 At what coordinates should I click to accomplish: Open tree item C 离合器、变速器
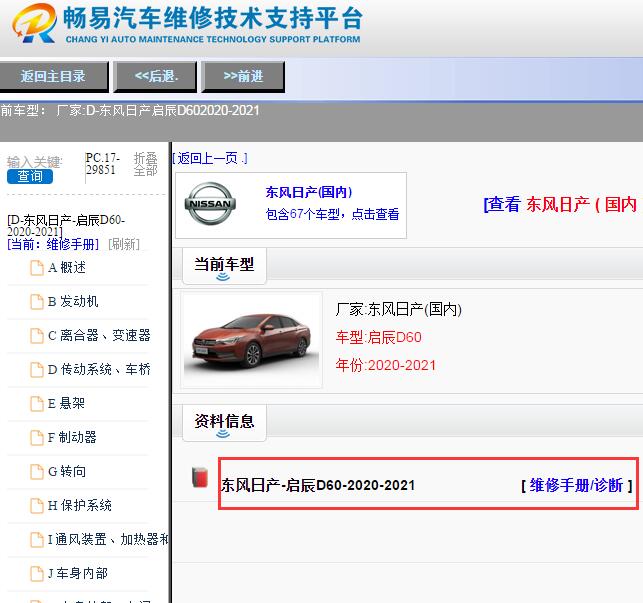pos(99,336)
